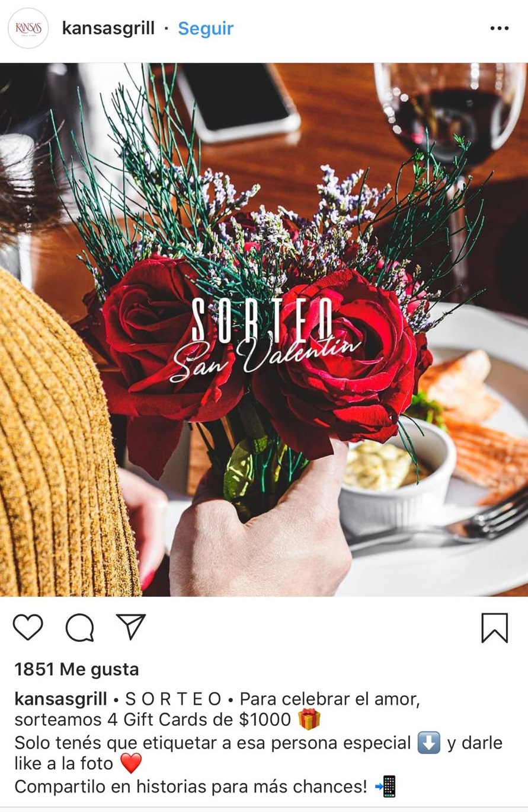The height and width of the screenshot is (812, 528).
Task: Tap the SORTEO San Valentin text overlay
Action: tap(265, 337)
